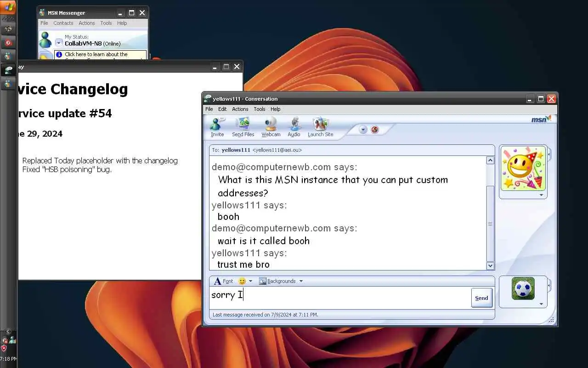Open the dropdown under my soccer ball picture
The height and width of the screenshot is (368, 588).
click(x=541, y=304)
